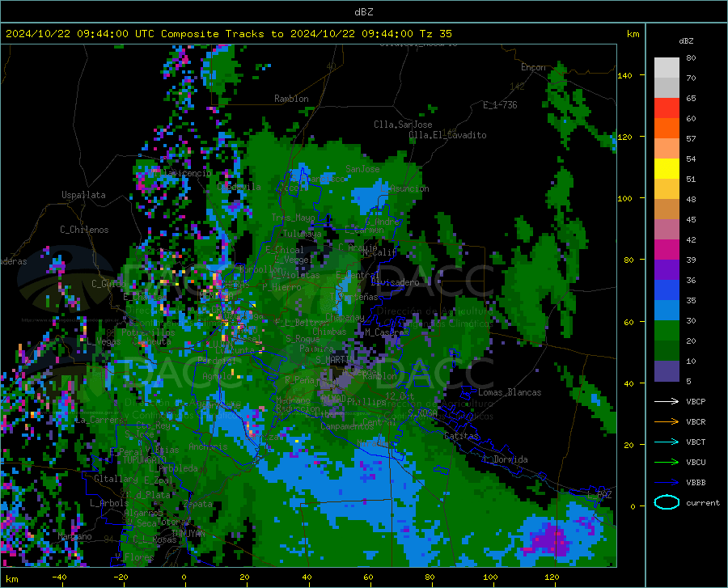Click the 'Manzano' map label
The image size is (728, 588).
[x=74, y=536]
